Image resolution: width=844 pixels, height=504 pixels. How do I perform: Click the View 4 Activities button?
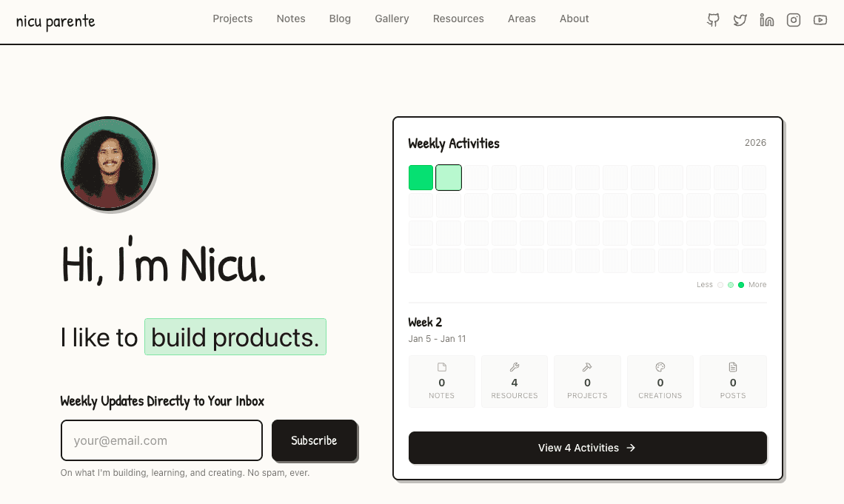coord(587,448)
